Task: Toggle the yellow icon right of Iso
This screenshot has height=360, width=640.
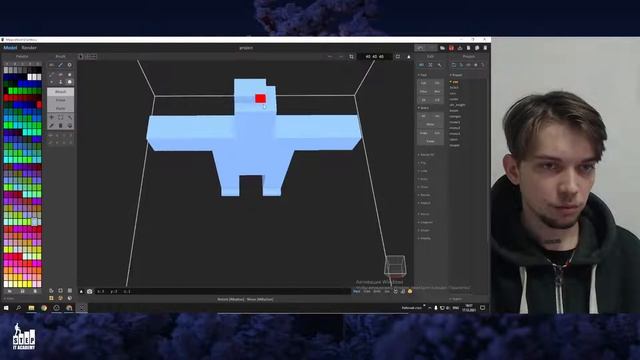Action: click(x=410, y=291)
